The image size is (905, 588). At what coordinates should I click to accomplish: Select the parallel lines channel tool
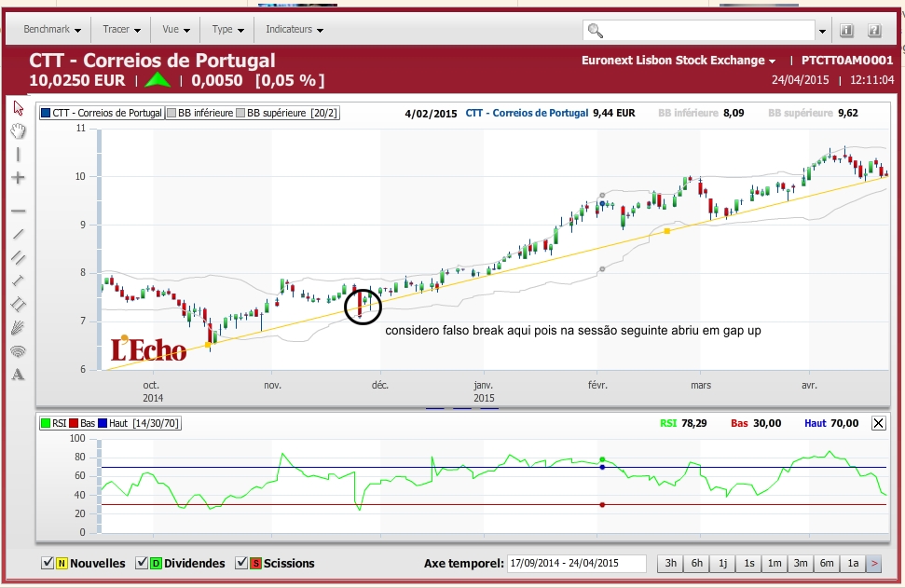coord(19,257)
